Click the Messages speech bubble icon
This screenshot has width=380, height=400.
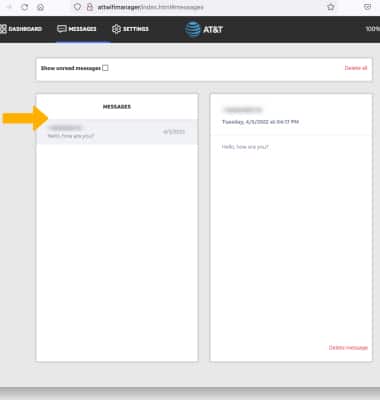point(62,29)
